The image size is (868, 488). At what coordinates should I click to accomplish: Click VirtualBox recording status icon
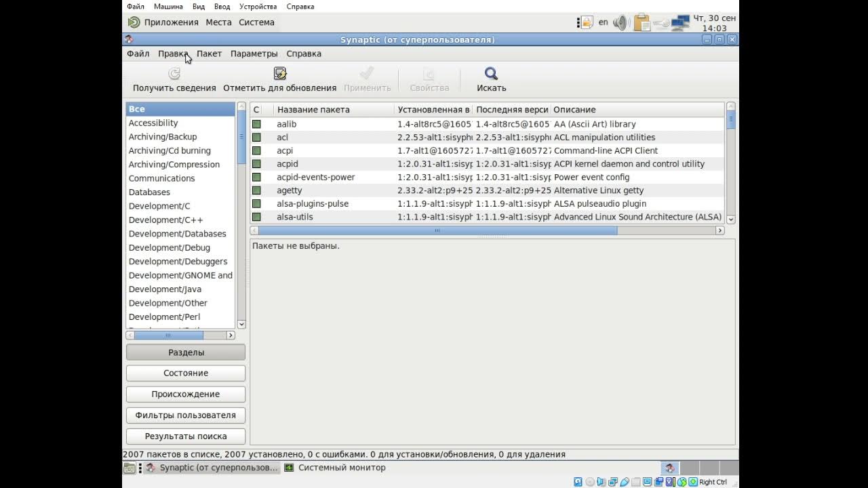point(658,482)
